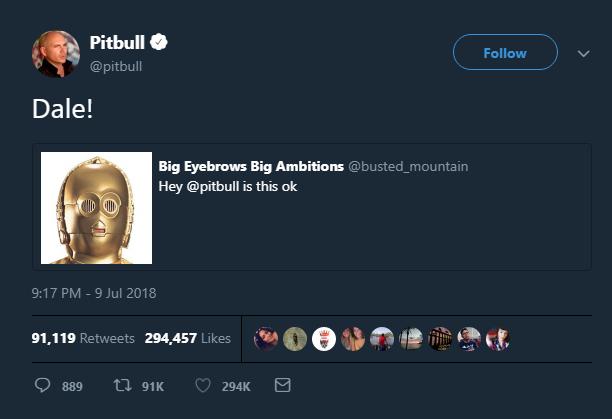
Task: Open the 9:17 PM - 9 Jul 2018 timestamp
Action: [x=93, y=293]
